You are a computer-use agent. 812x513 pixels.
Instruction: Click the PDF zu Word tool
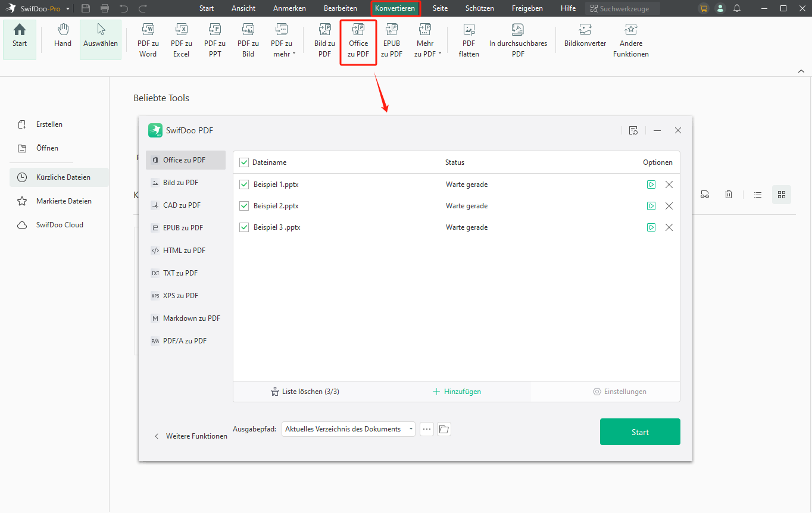point(148,40)
